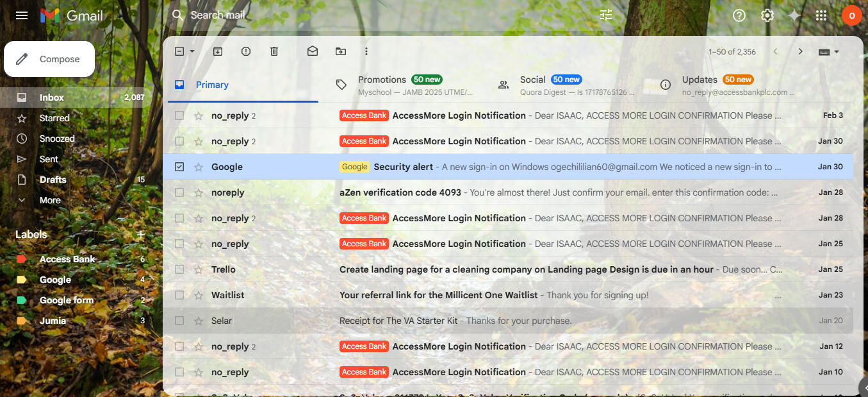
Task: Uncheck the Google Security alert email
Action: [x=179, y=167]
